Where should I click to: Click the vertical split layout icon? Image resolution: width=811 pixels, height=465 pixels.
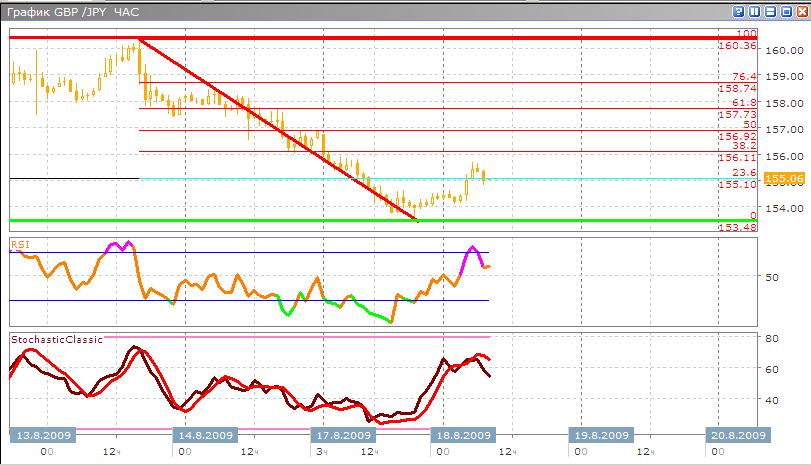[755, 12]
